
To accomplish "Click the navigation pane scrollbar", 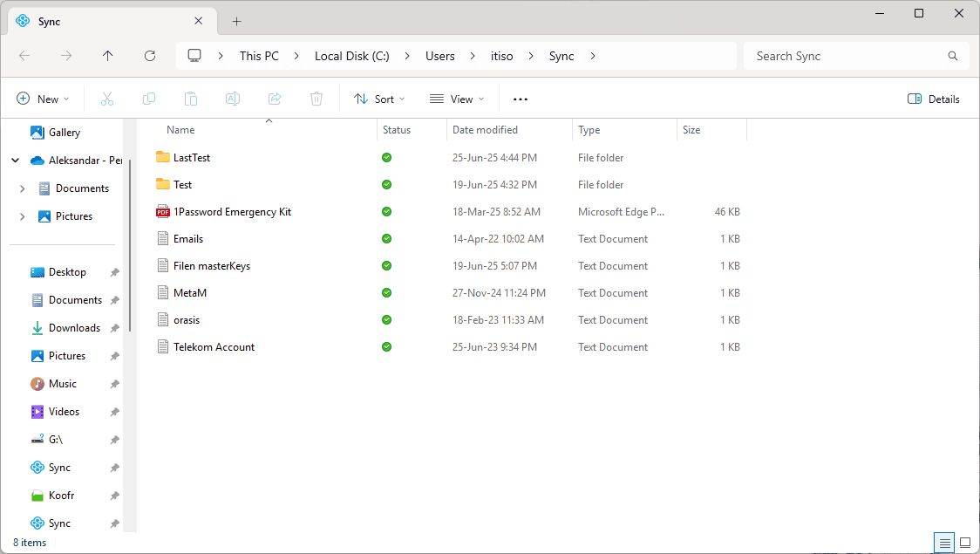I will 130,245.
